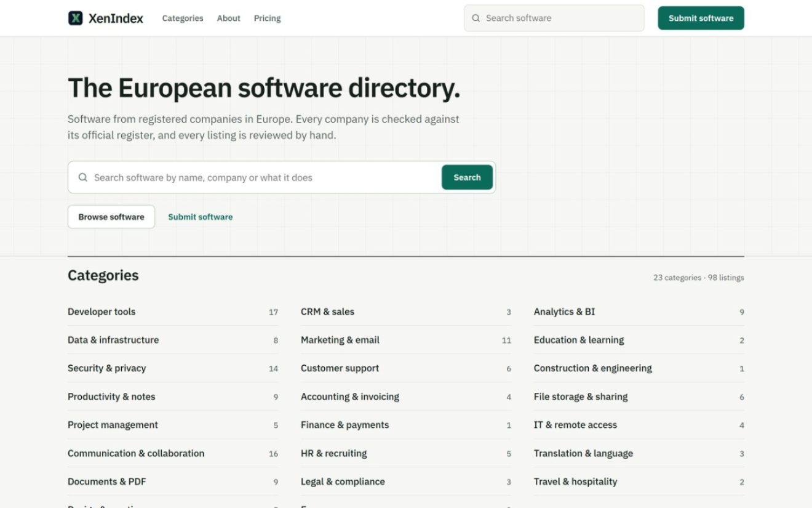
Task: Click the magnifier icon in hero search
Action: point(83,177)
